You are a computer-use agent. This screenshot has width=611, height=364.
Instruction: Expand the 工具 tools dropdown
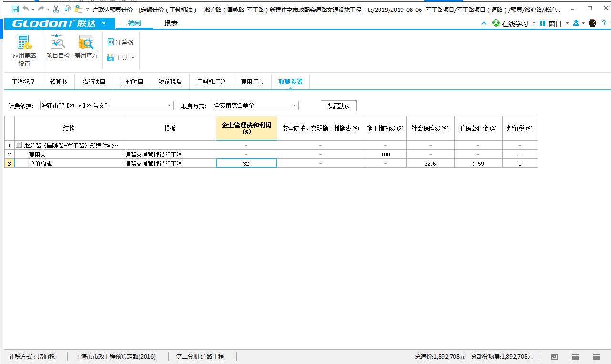121,57
